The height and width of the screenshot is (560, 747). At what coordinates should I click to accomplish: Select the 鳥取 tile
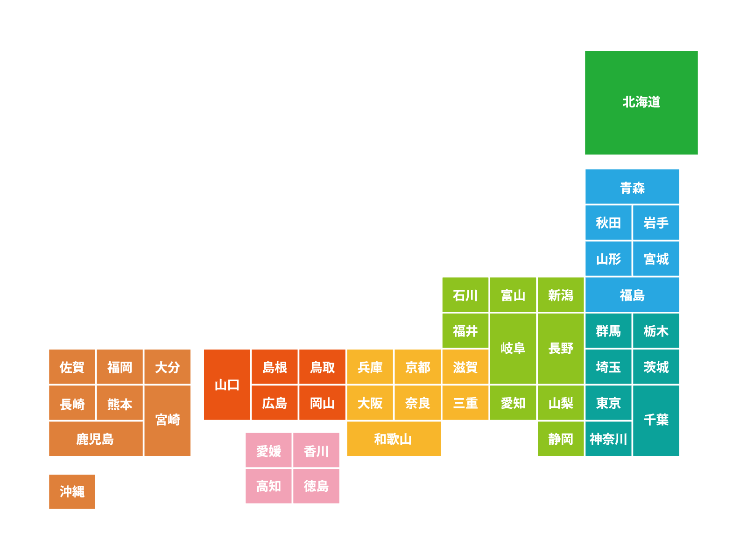tap(322, 366)
